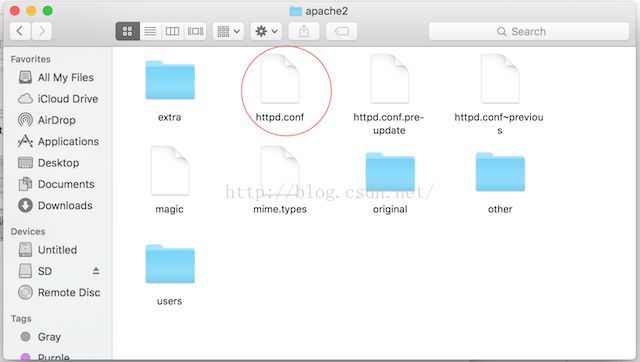This screenshot has width=640, height=362.
Task: Select the httpd.conf.pre-update file icon
Action: point(390,79)
